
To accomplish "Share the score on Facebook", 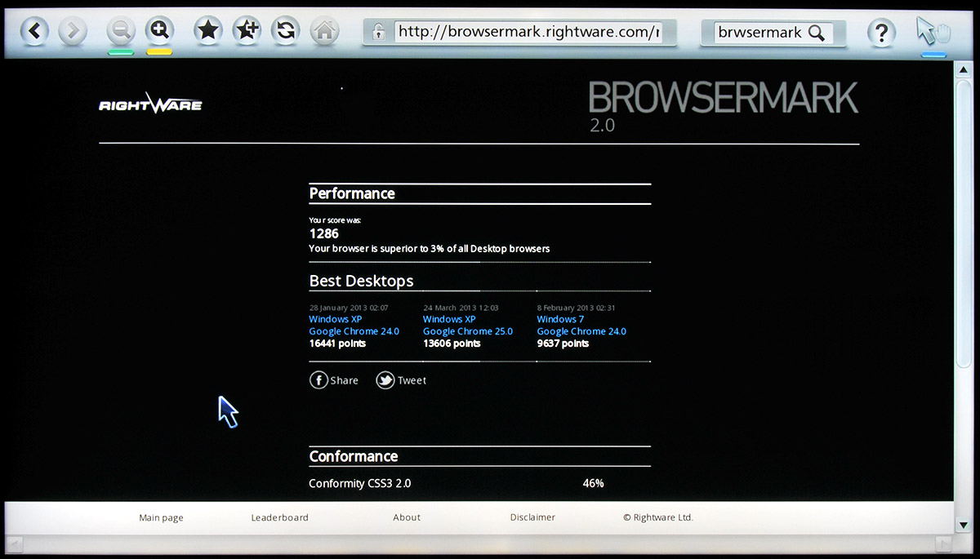I will tap(334, 380).
